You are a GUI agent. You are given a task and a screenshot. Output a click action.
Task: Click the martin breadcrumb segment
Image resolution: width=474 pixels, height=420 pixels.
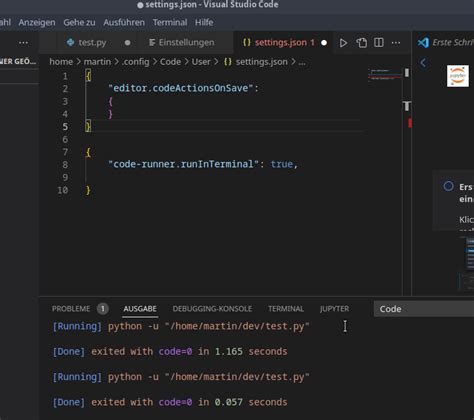pos(97,62)
